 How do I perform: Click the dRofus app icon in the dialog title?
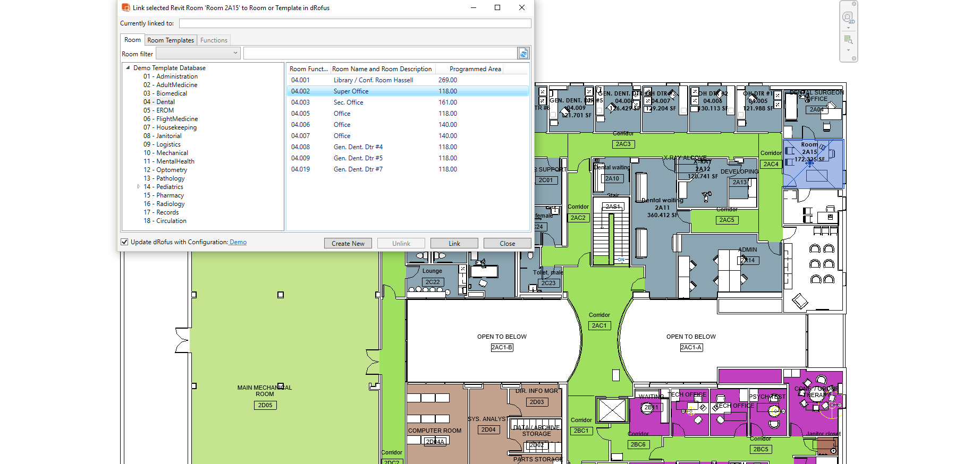click(125, 7)
